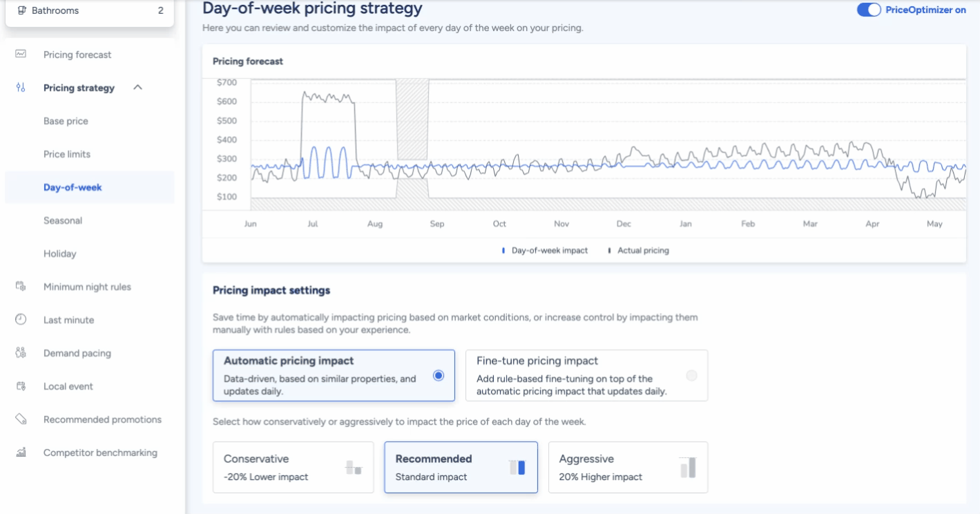Choose the Aggressive impact option
Viewport: 980px width, 514px height.
coord(628,467)
